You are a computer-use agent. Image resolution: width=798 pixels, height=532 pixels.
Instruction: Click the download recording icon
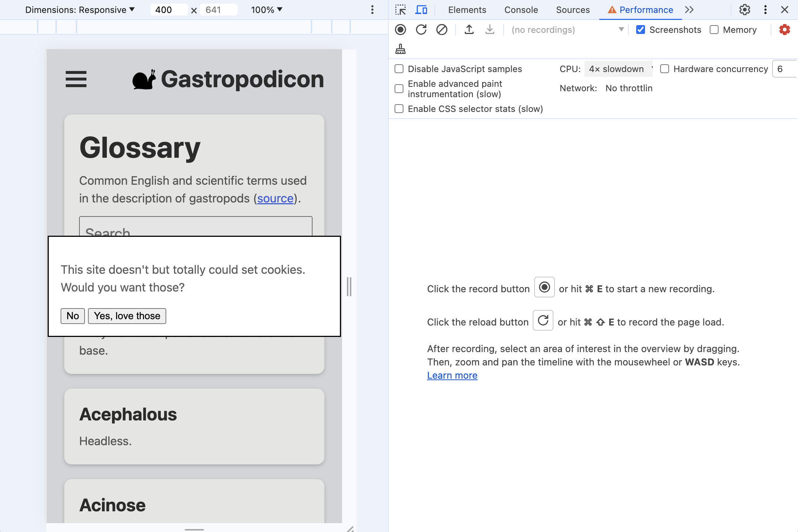(x=489, y=30)
